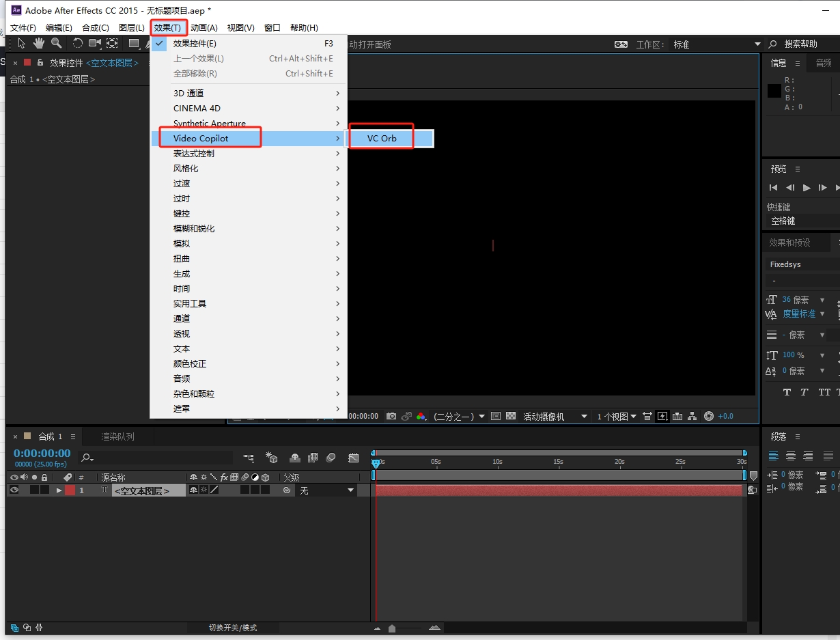The width and height of the screenshot is (840, 640).
Task: Hide the 空文本图层 layer eye icon
Action: click(x=14, y=490)
